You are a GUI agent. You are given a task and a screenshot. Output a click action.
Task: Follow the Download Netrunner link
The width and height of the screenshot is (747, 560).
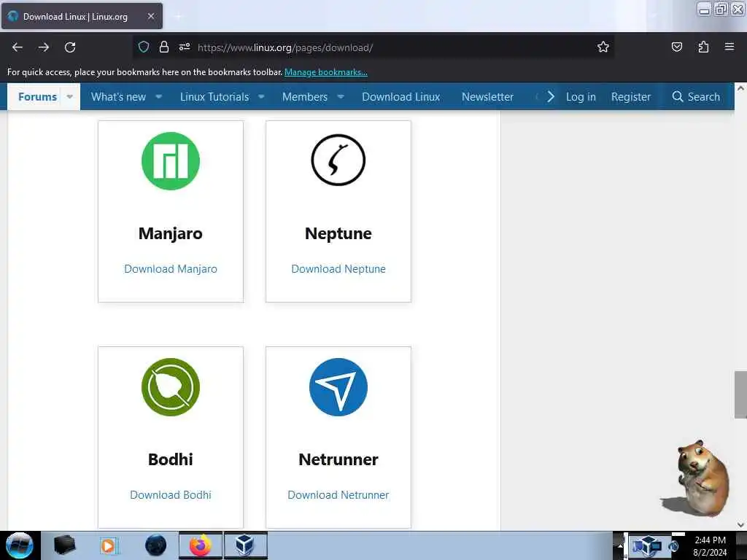pos(338,495)
